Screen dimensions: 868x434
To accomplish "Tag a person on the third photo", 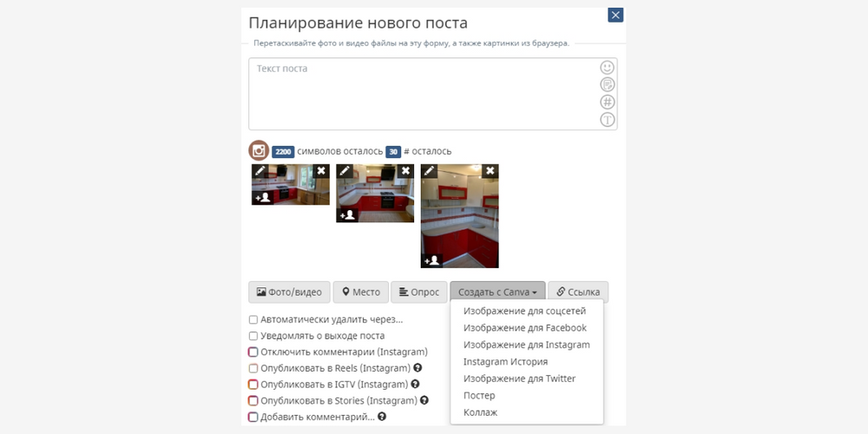I will tap(431, 260).
